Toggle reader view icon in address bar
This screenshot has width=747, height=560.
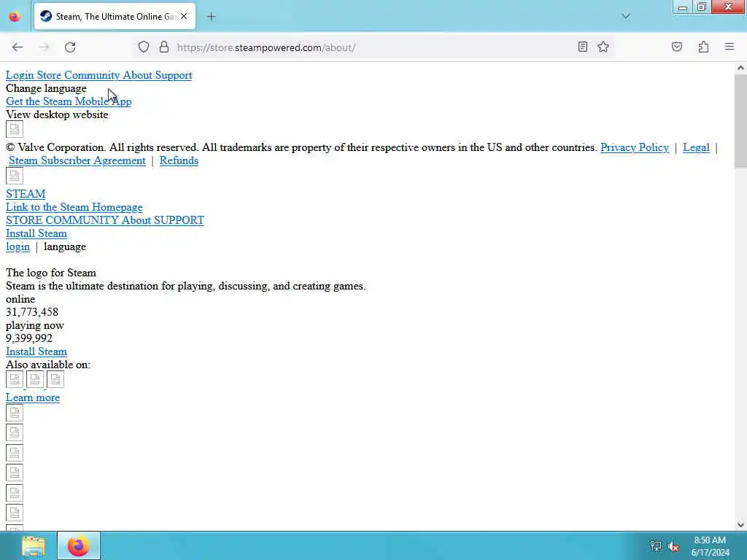582,47
